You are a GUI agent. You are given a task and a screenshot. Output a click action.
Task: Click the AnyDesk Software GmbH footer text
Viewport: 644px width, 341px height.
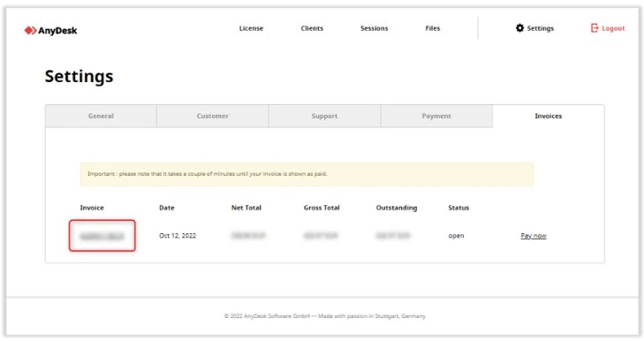pos(325,316)
